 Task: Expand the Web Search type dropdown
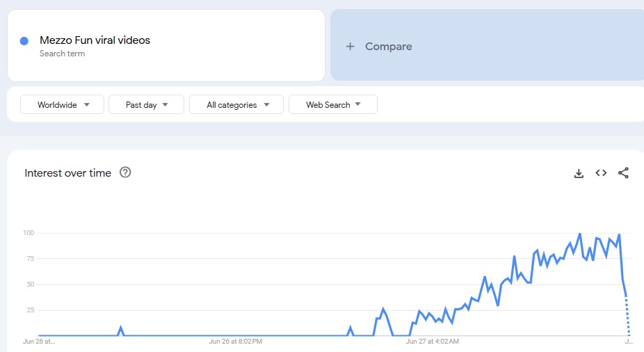click(332, 105)
